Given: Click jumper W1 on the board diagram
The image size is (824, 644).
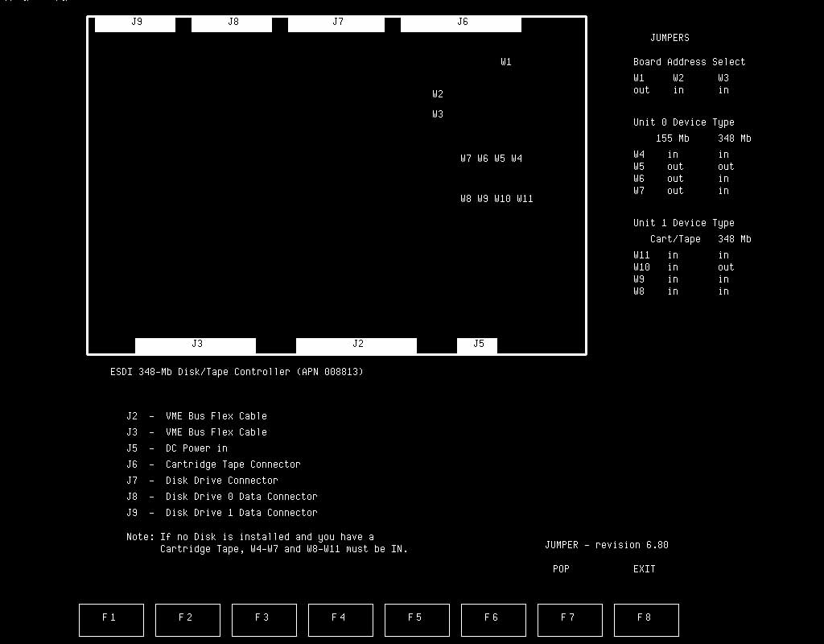Looking at the screenshot, I should pos(506,62).
